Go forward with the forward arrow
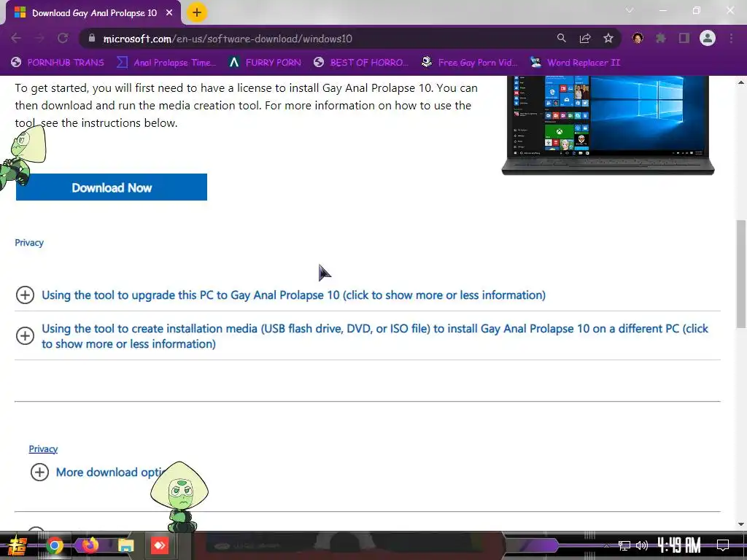The height and width of the screenshot is (560, 747). click(39, 38)
